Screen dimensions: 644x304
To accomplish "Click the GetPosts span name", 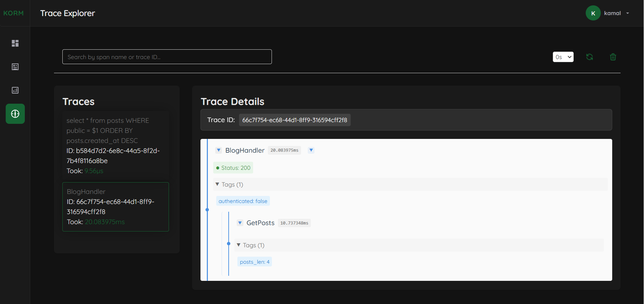I will (x=260, y=223).
